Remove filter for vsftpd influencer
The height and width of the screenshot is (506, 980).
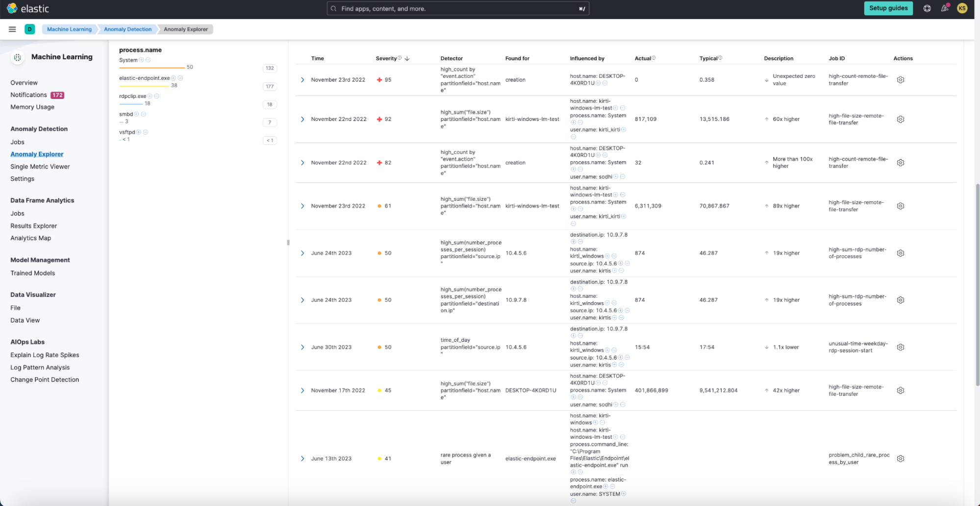(145, 132)
